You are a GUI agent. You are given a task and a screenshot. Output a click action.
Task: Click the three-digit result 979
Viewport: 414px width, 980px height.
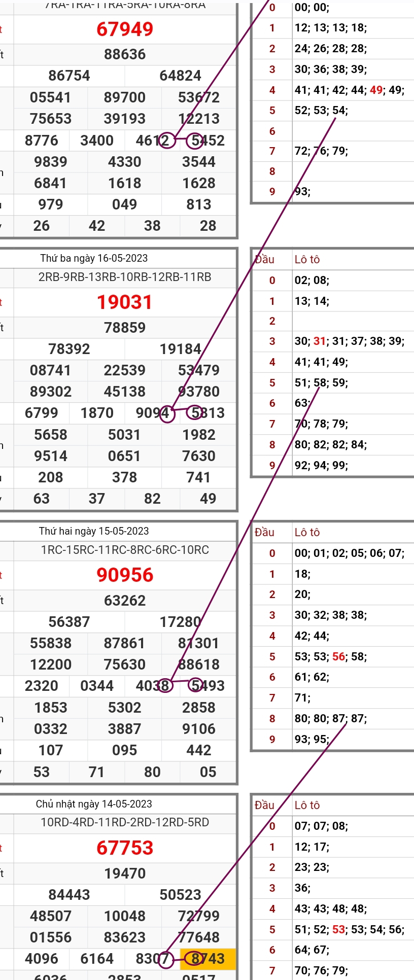[51, 204]
